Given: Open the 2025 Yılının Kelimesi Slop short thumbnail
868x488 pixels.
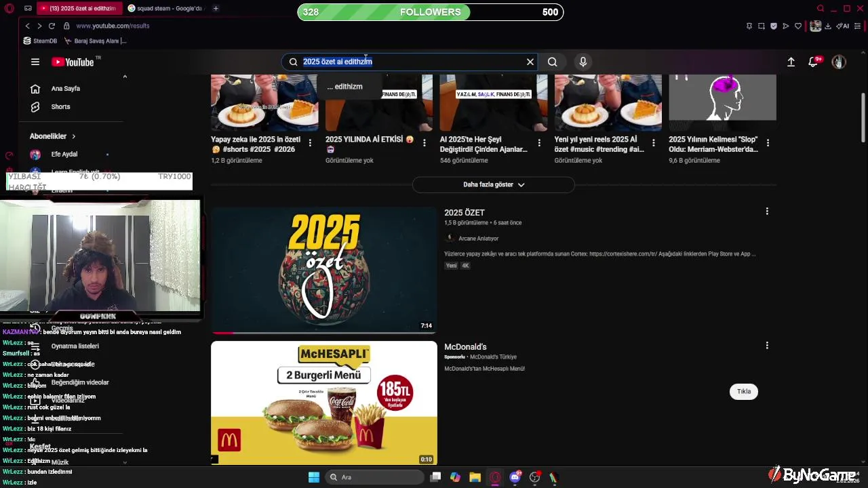Looking at the screenshot, I should pos(723,102).
